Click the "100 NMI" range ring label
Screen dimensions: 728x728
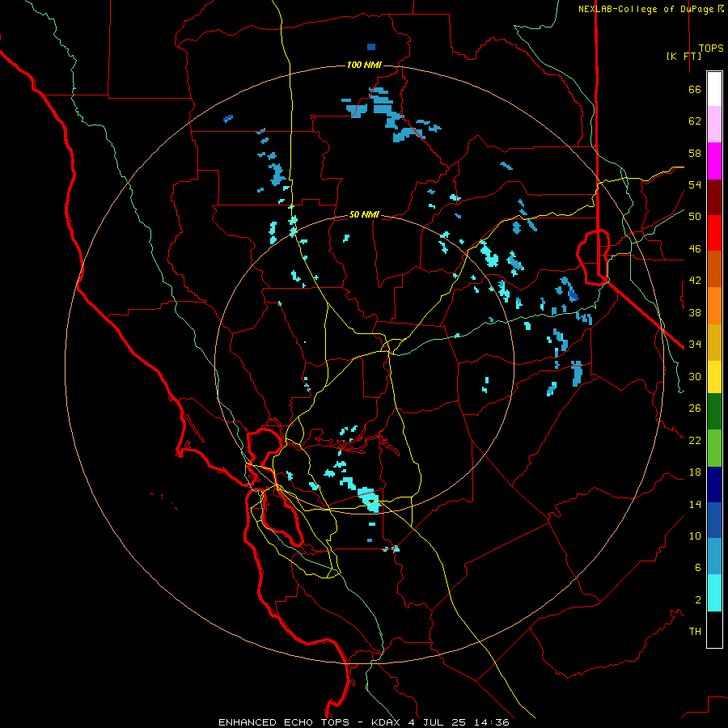pyautogui.click(x=364, y=65)
